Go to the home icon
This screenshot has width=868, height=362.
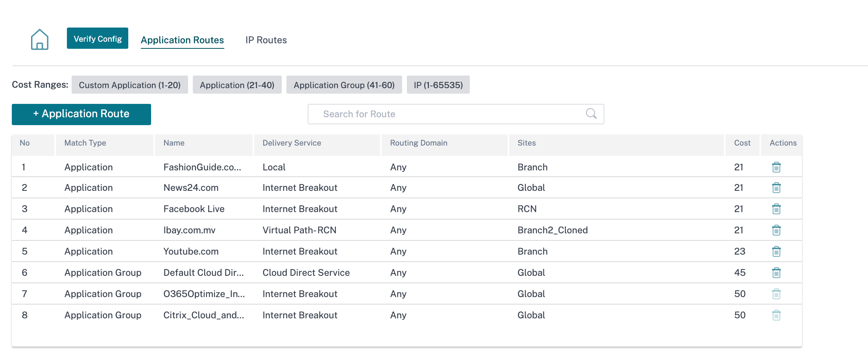[x=40, y=39]
